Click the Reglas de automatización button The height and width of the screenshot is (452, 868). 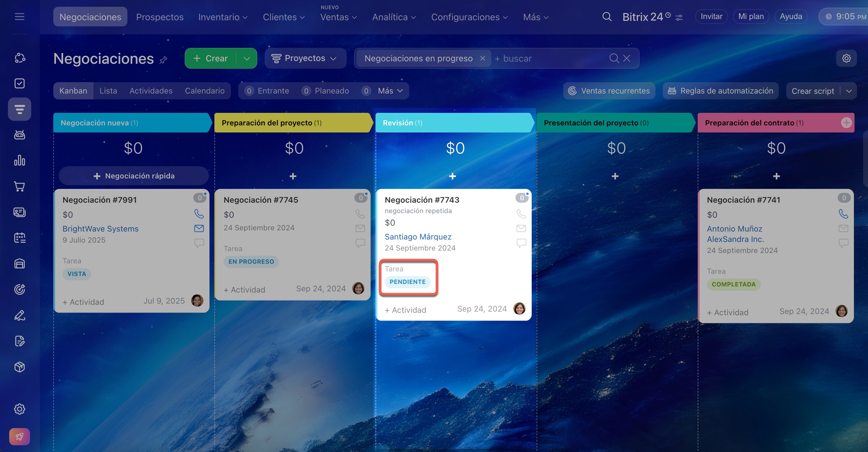click(720, 91)
